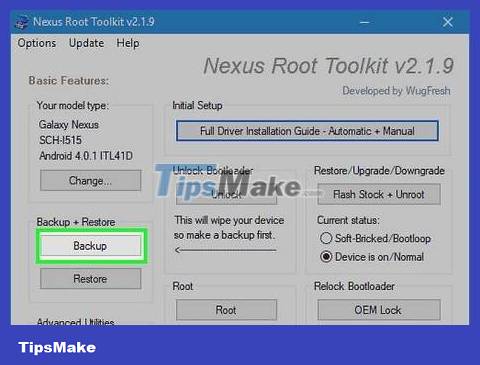Click the Nexus Root Toolkit title bar icon
The width and height of the screenshot is (480, 365).
(22, 22)
